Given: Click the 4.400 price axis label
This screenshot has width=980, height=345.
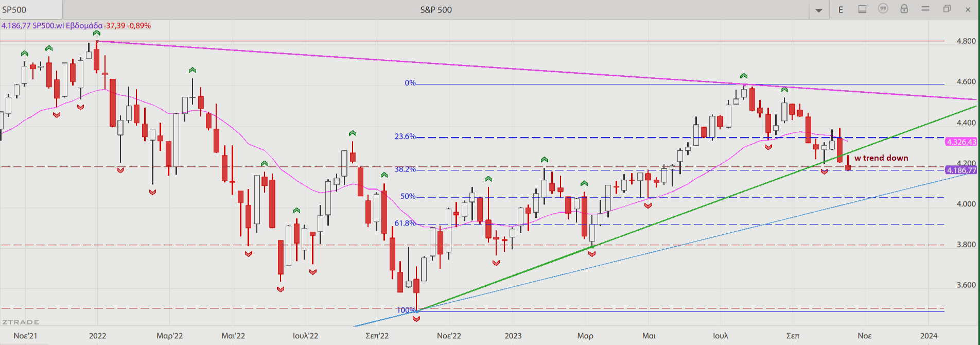Looking at the screenshot, I should click(966, 123).
